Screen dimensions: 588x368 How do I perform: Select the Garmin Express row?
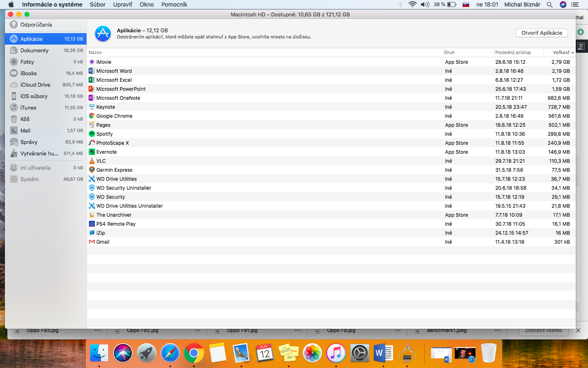click(331, 170)
